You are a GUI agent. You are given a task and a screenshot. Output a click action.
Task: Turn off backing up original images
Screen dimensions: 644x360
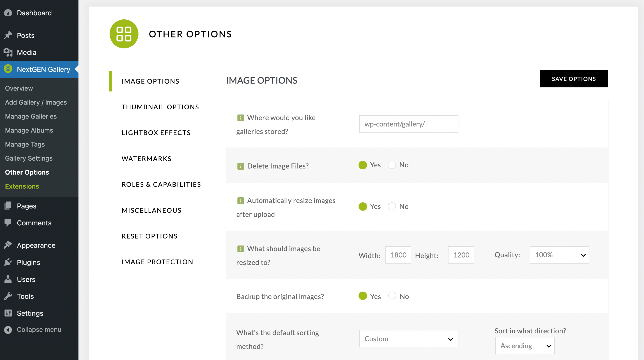click(x=392, y=296)
